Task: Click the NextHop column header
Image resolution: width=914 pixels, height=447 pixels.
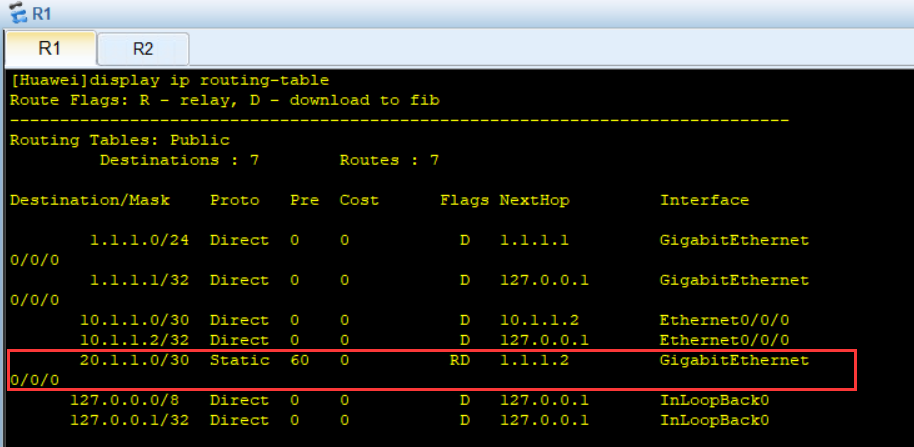Action: pyautogui.click(x=535, y=200)
